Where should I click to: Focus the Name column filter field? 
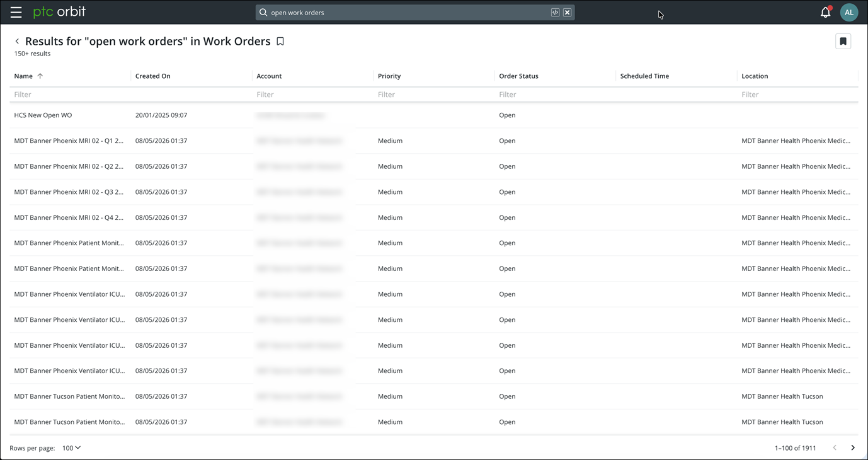tap(70, 95)
